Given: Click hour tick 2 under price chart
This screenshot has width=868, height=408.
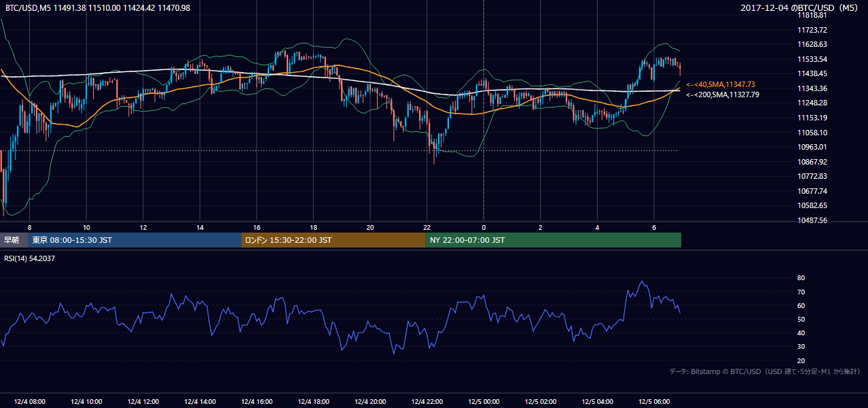Looking at the screenshot, I should (540, 227).
